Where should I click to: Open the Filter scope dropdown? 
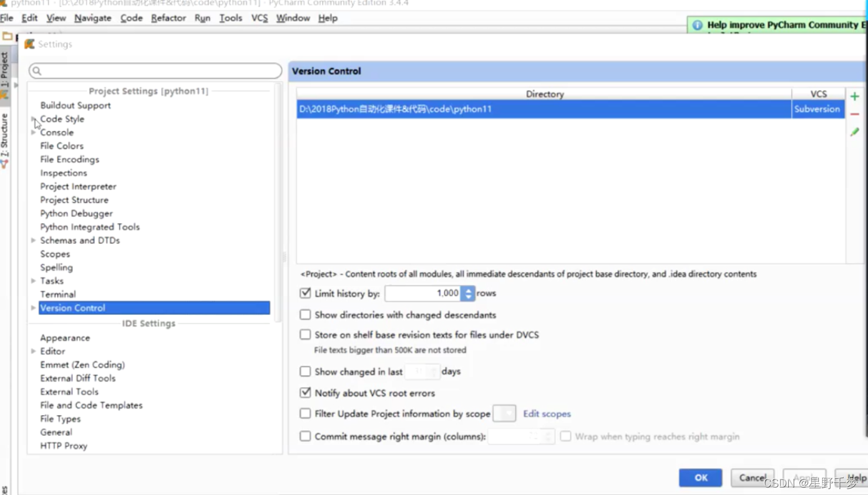point(504,413)
